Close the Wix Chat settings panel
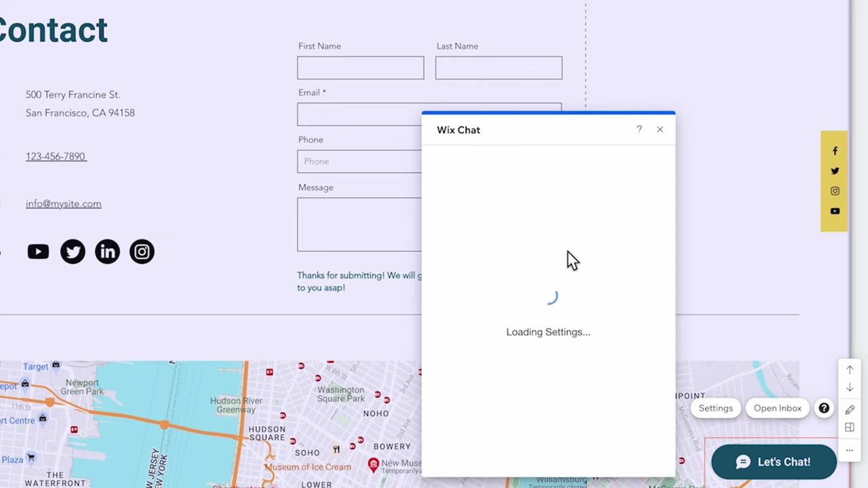The image size is (868, 488). point(660,129)
